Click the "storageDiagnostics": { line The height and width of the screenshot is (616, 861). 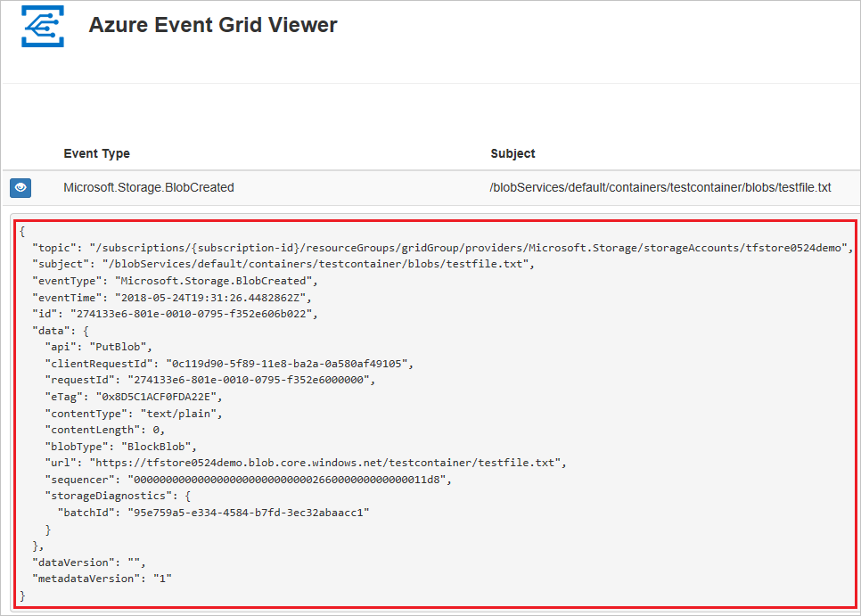[x=118, y=496]
